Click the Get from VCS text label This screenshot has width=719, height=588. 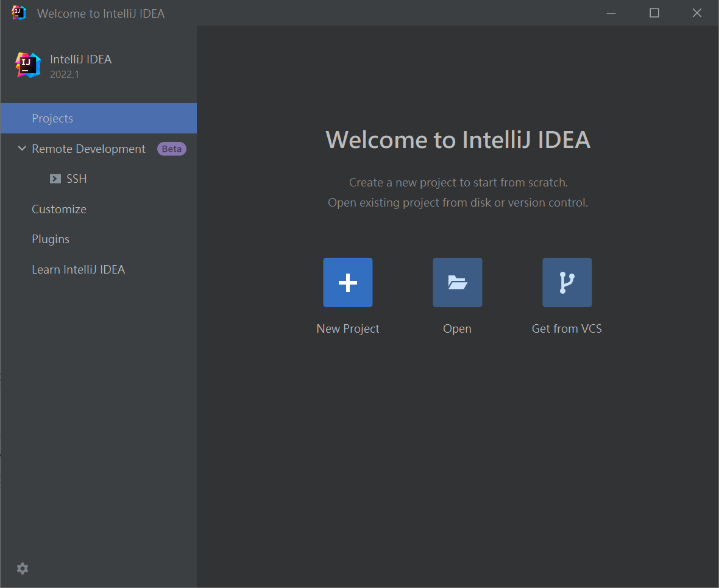point(567,328)
